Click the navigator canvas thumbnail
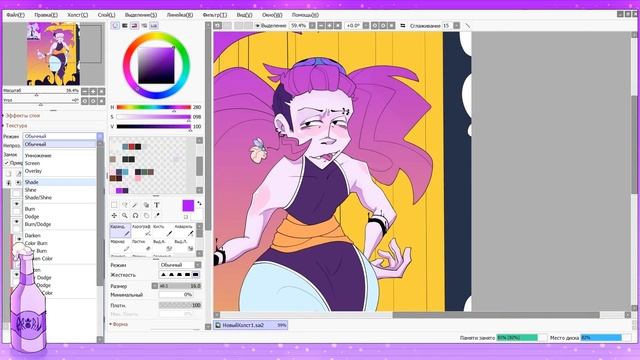This screenshot has width=640, height=360. point(53,53)
